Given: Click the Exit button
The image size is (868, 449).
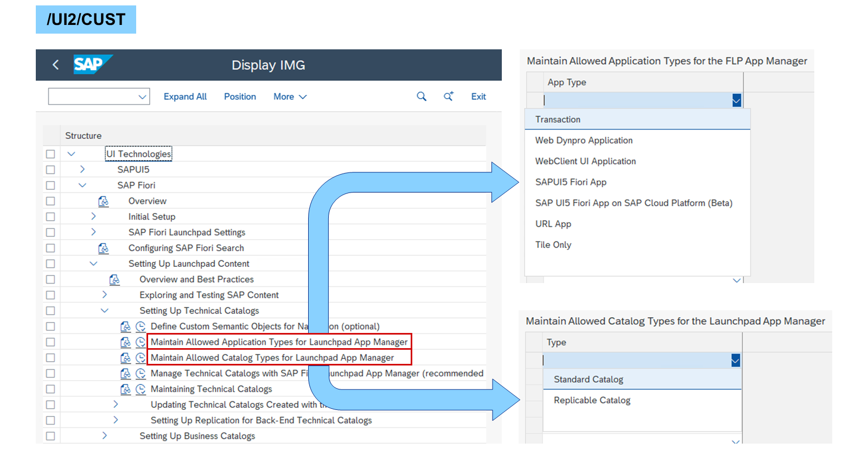Looking at the screenshot, I should click(x=478, y=97).
